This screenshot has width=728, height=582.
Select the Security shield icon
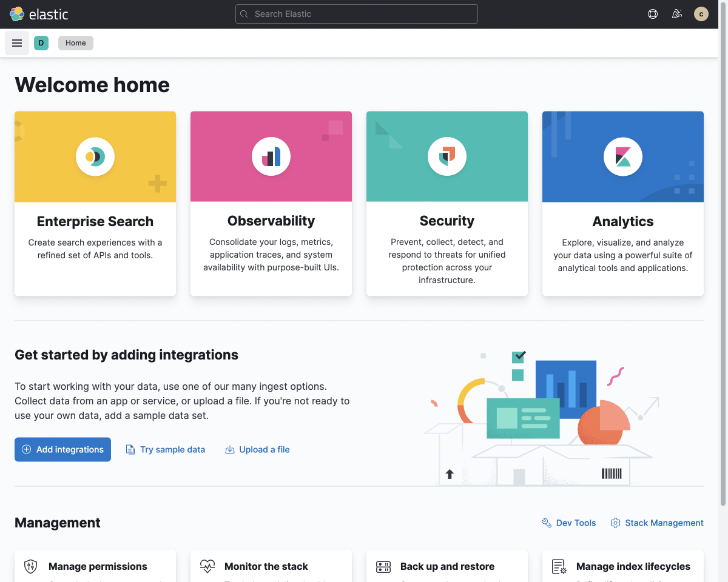click(x=447, y=156)
